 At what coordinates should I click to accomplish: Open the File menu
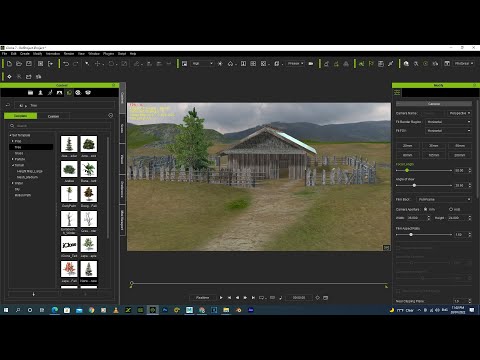(x=5, y=54)
